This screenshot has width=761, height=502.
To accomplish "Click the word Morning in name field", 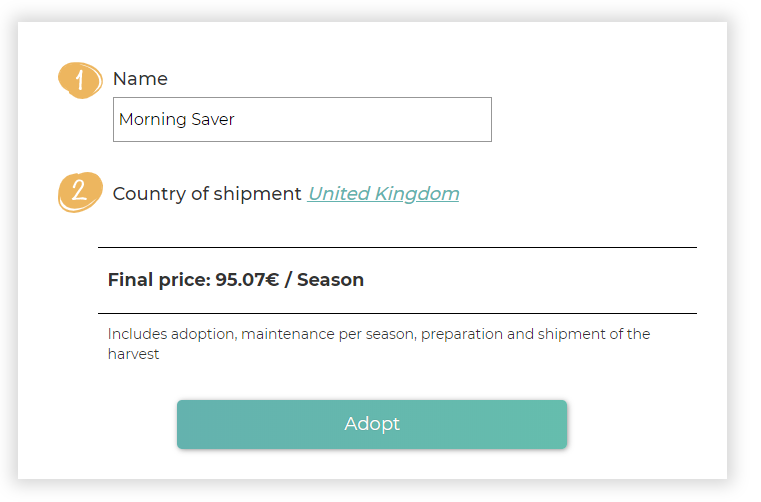I will [x=153, y=119].
